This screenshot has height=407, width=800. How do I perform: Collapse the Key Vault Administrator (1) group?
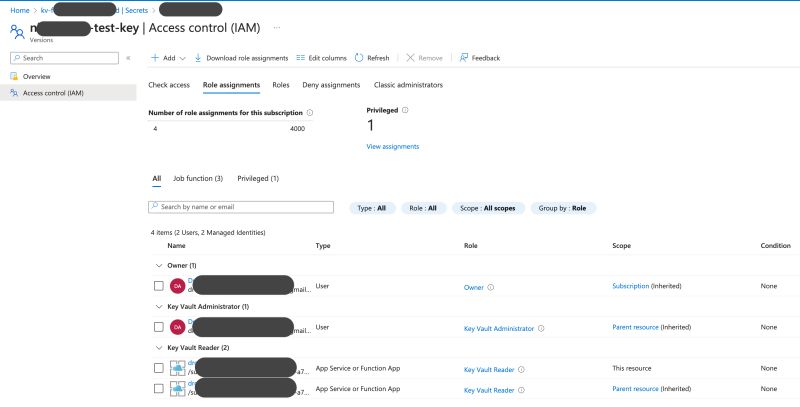coord(158,307)
